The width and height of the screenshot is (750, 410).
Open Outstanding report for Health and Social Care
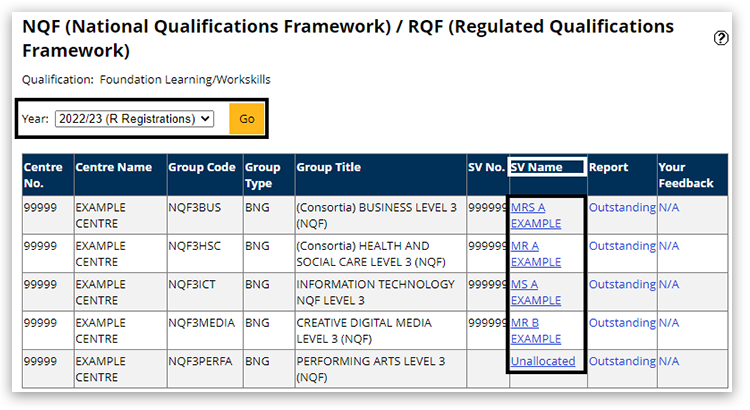(621, 246)
